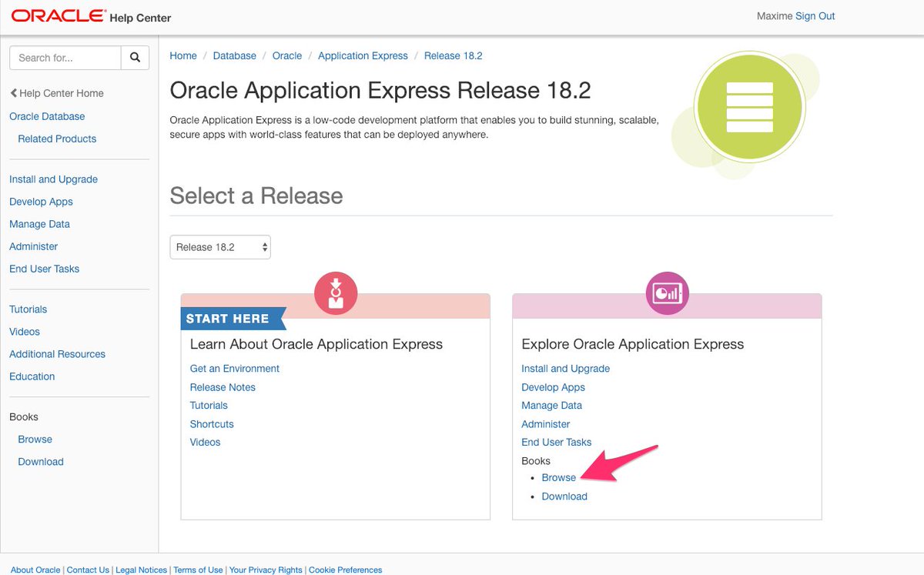The width and height of the screenshot is (924, 575).
Task: Open Install and Upgrade in Explore card
Action: [565, 369]
